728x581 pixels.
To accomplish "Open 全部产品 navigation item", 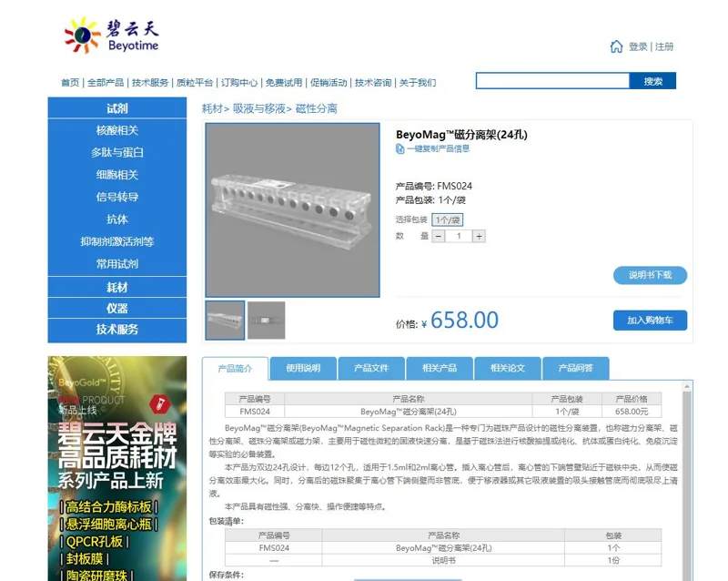I will (x=106, y=83).
